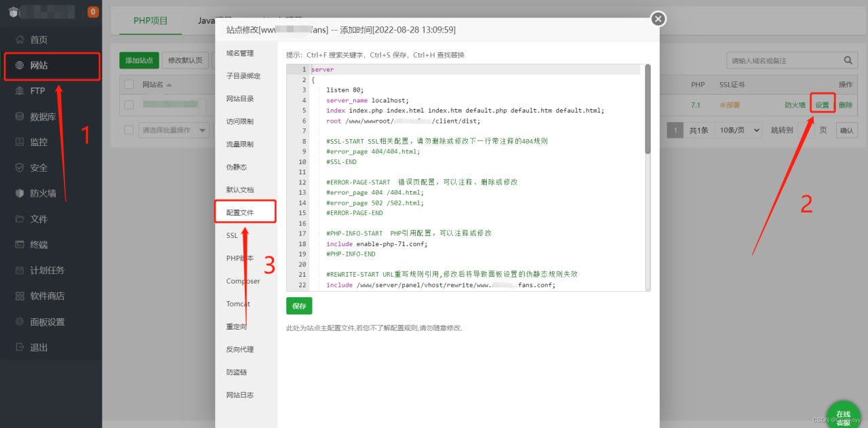
Task: Switch to the PHP项目 tab
Action: (151, 21)
